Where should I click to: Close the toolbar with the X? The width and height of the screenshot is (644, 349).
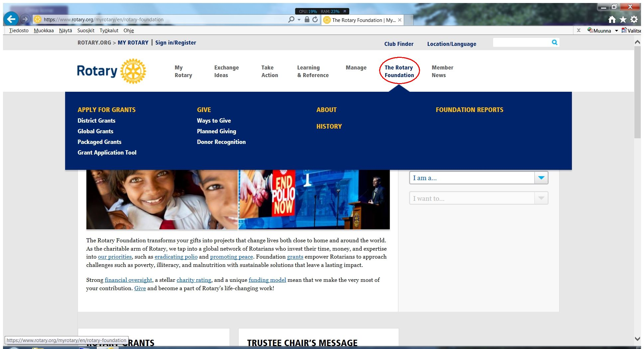click(x=579, y=30)
